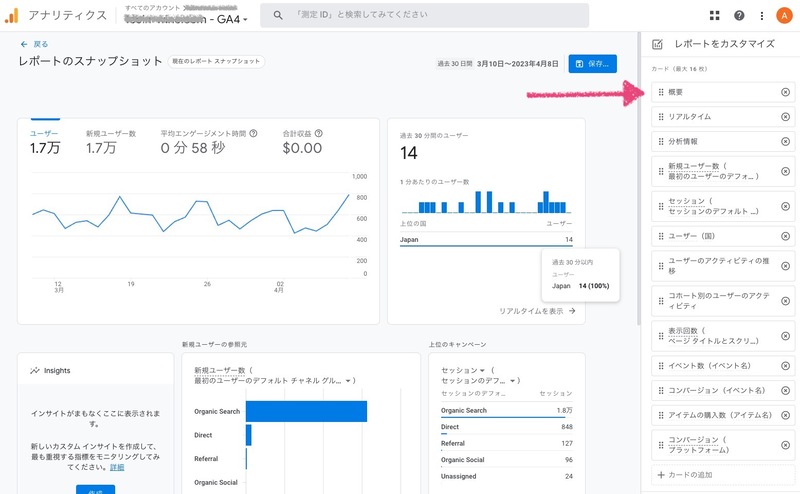The width and height of the screenshot is (800, 494).
Task: Grab the drag handle of 分析情報 card
Action: click(661, 141)
